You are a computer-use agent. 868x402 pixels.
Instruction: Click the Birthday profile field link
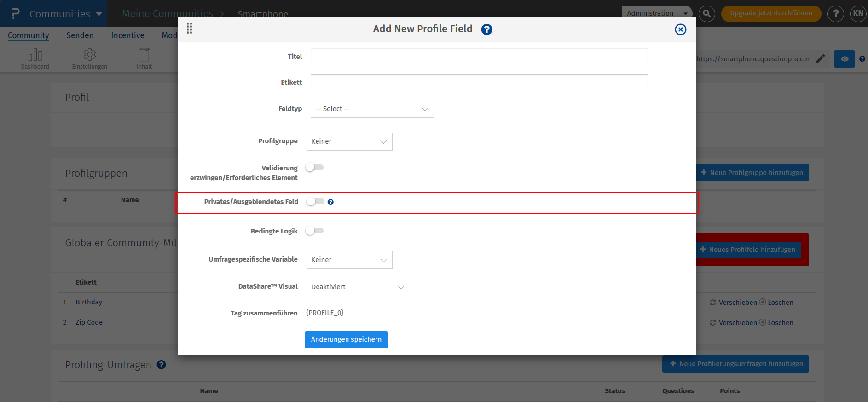[x=89, y=302]
